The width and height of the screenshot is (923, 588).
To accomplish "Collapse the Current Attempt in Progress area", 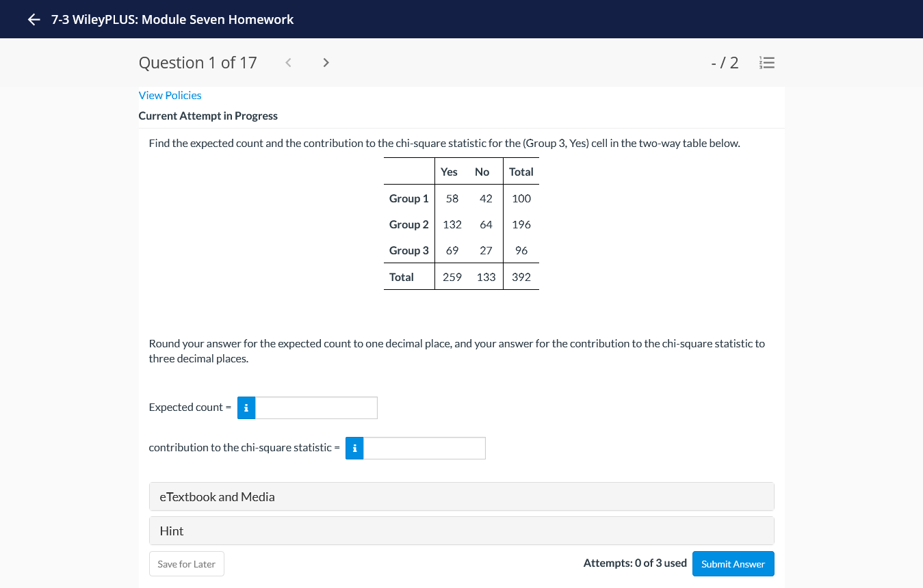I will [208, 116].
